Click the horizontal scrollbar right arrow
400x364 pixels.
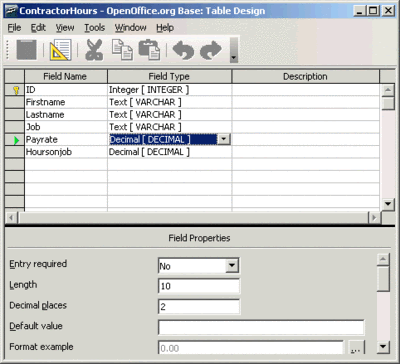point(374,218)
